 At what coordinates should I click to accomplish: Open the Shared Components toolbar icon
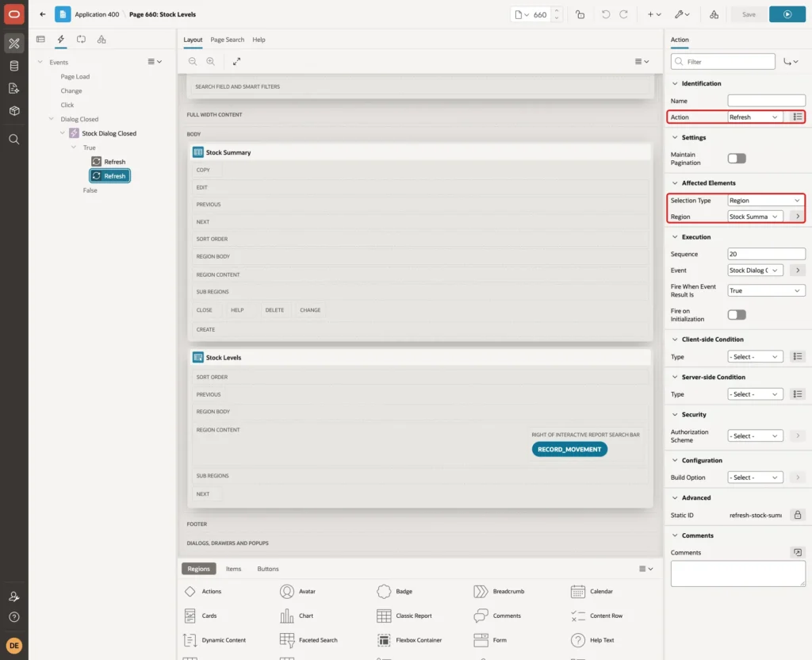714,14
